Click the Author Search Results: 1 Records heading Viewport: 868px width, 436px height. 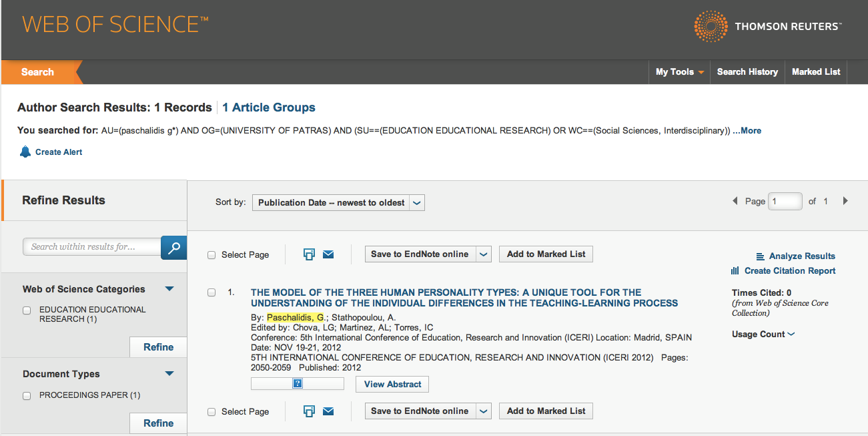coord(115,107)
